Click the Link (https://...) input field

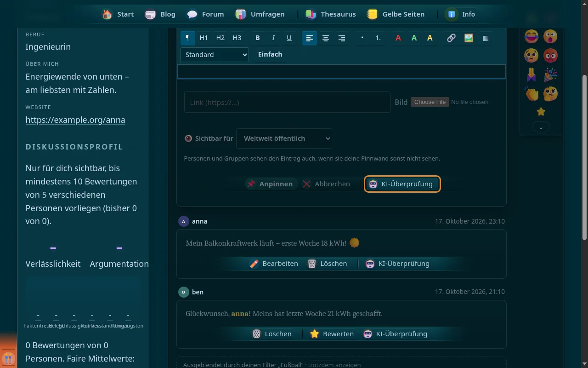tap(287, 102)
